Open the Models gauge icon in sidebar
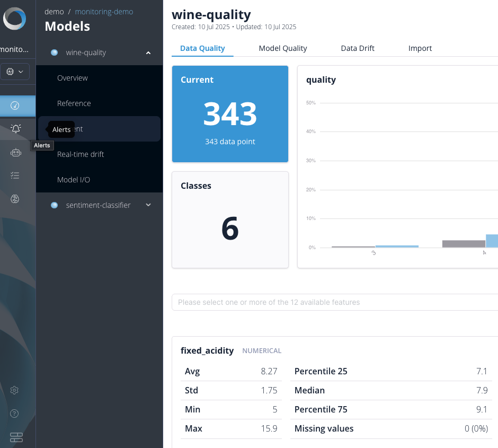Image resolution: width=498 pixels, height=448 pixels. coord(15,106)
